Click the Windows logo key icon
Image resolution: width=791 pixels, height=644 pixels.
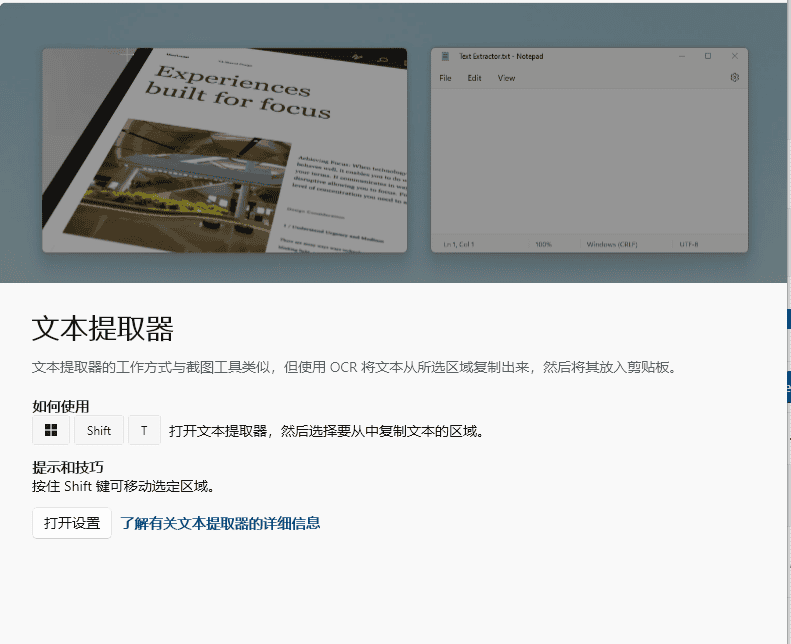tap(51, 430)
